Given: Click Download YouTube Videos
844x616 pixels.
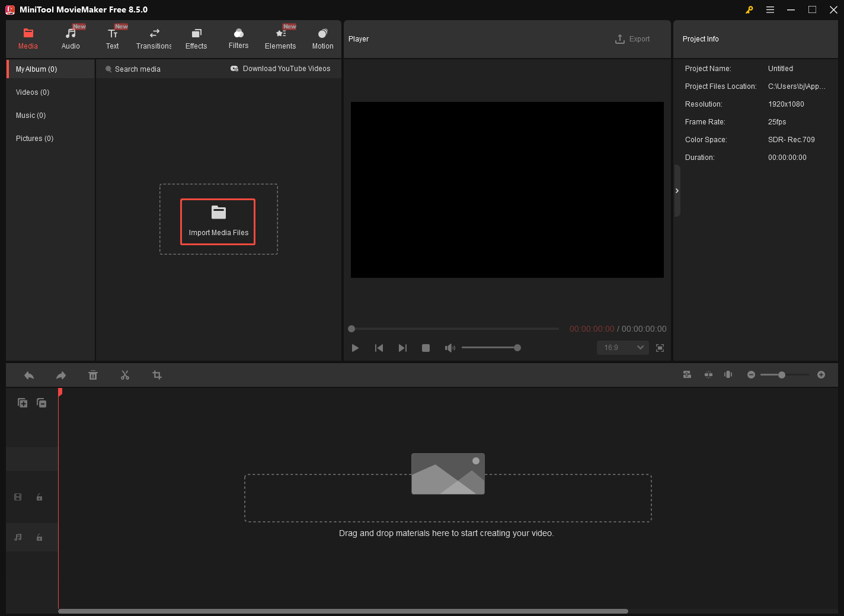Looking at the screenshot, I should [x=286, y=68].
